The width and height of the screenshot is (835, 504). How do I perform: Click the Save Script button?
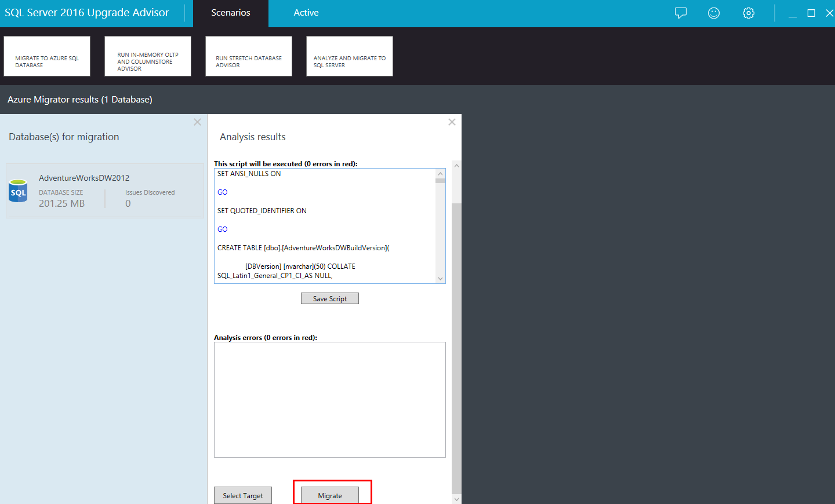click(330, 298)
